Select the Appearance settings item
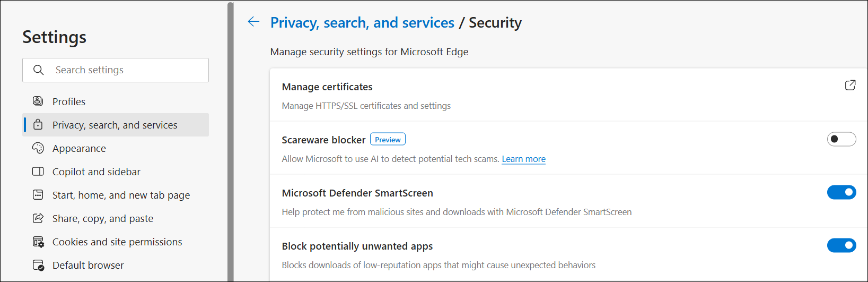 click(x=79, y=148)
